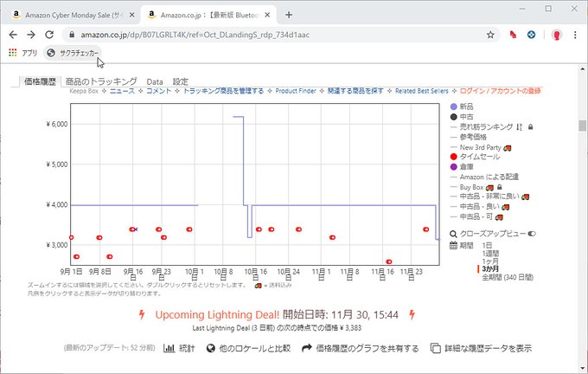Switch the クローズアップビュー toggle
Image resolution: width=588 pixels, height=374 pixels.
tap(532, 234)
